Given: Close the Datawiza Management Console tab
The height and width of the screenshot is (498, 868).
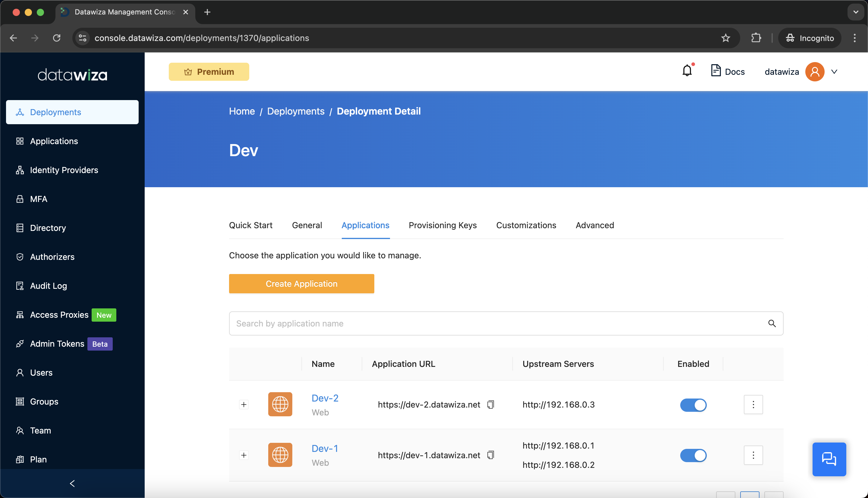Looking at the screenshot, I should pos(186,12).
